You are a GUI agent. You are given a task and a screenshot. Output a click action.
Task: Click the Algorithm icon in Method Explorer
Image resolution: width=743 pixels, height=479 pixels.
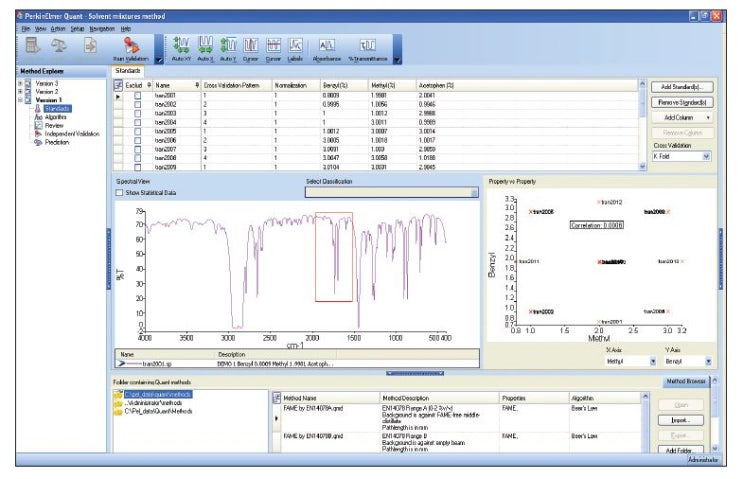[x=38, y=117]
